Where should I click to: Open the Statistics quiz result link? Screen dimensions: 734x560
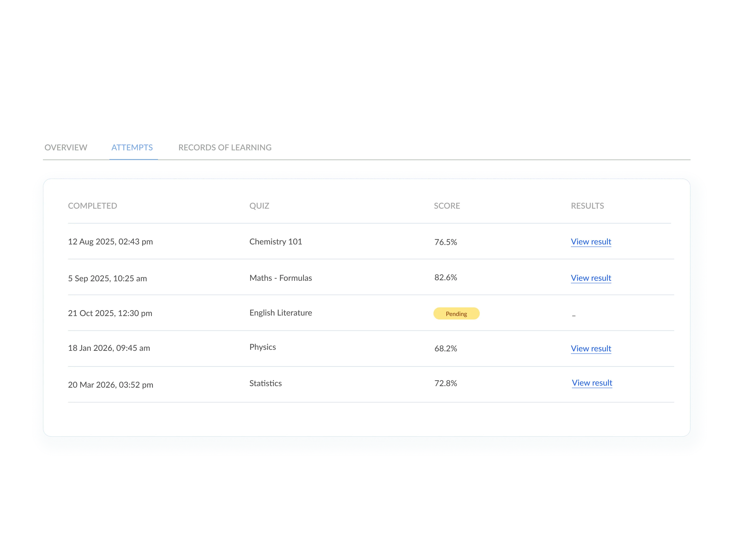[592, 383]
